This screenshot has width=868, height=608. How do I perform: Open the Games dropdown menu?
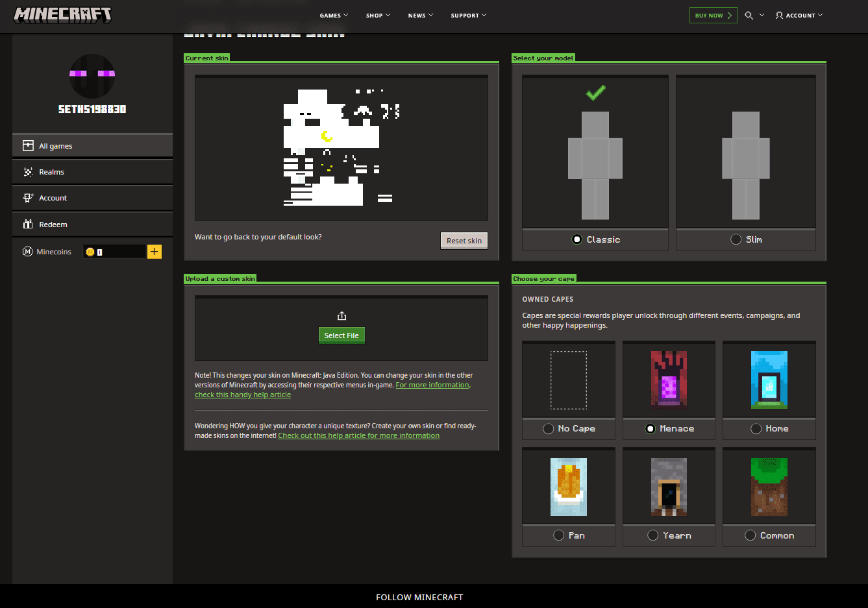333,15
